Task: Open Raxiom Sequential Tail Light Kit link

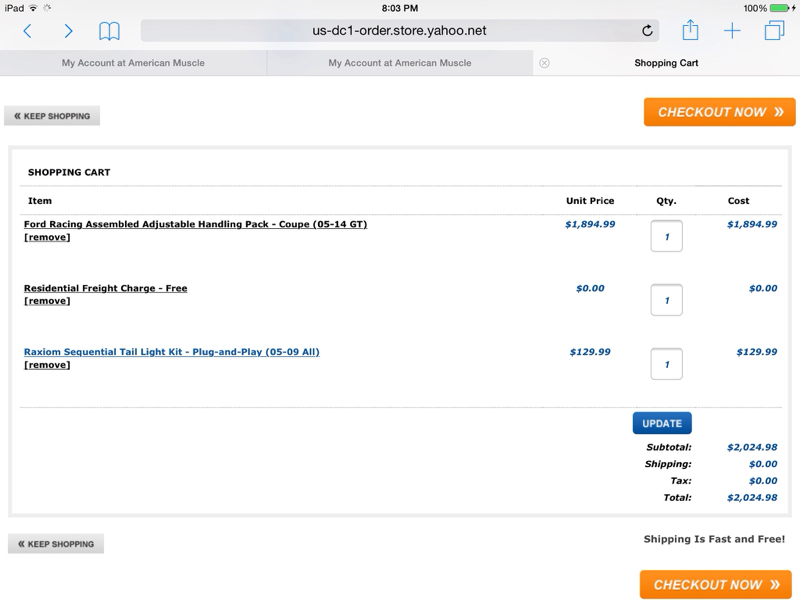Action: [x=172, y=352]
